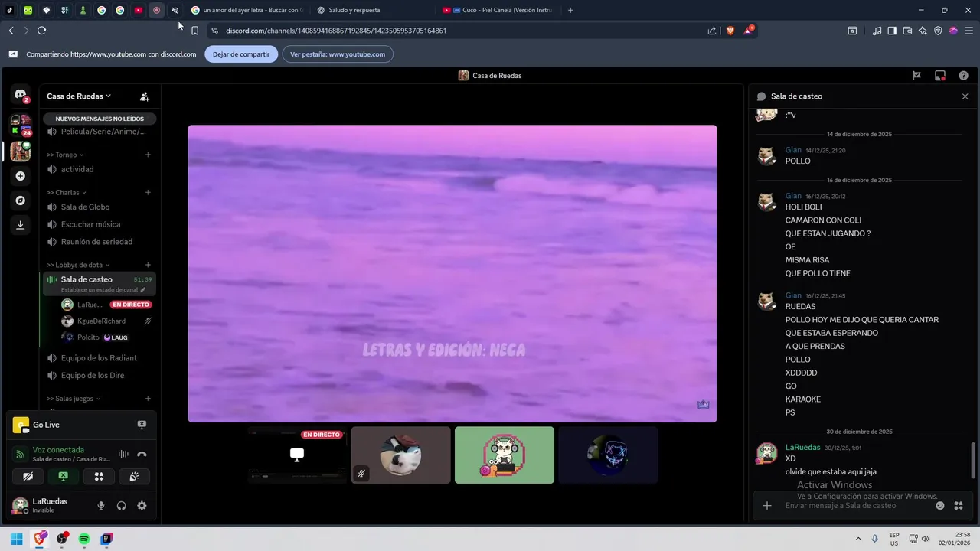
Task: Add a channel to Salas juegos category
Action: click(x=148, y=399)
